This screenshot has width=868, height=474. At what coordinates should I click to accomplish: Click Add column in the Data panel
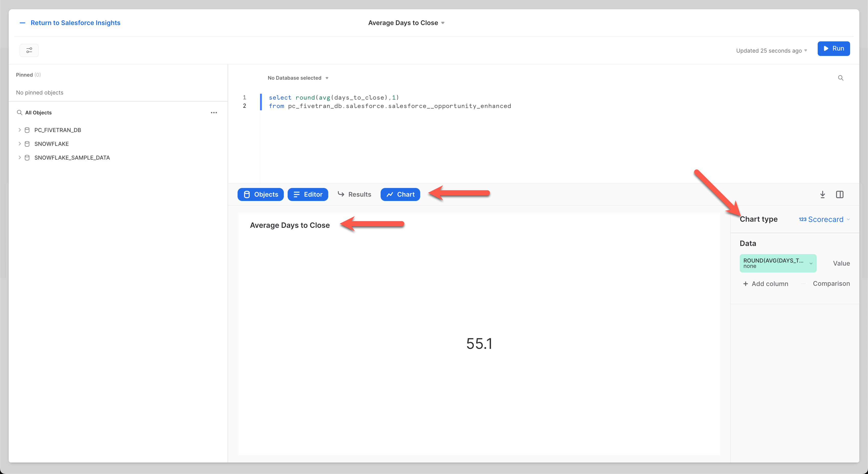coord(766,284)
